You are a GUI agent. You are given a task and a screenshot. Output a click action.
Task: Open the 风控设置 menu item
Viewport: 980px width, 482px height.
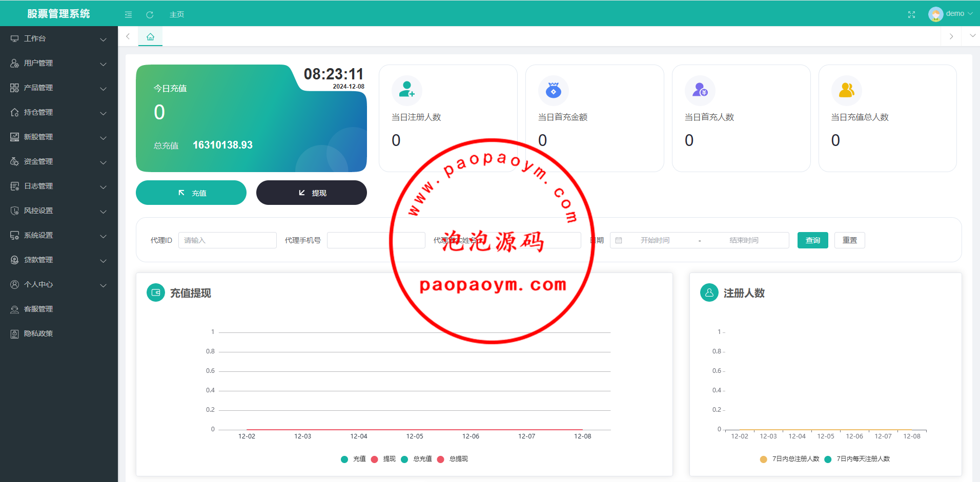59,211
